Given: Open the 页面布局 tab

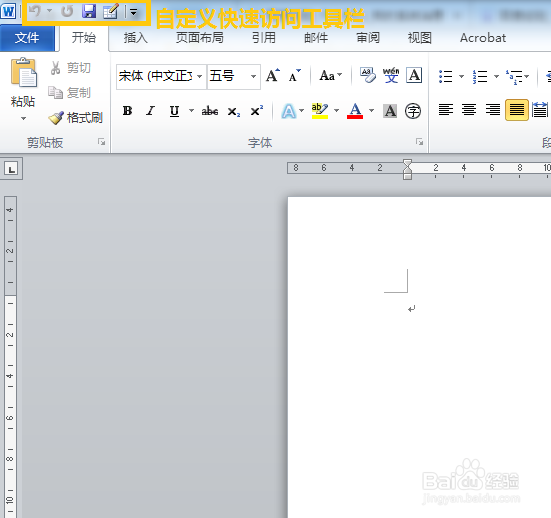Looking at the screenshot, I should (200, 38).
